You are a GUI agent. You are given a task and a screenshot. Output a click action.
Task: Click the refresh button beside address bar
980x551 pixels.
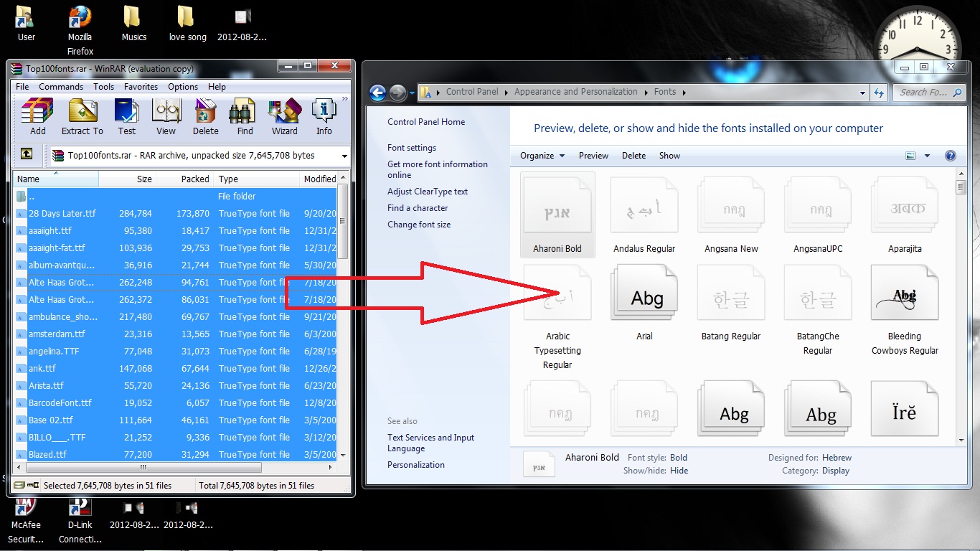coord(880,92)
